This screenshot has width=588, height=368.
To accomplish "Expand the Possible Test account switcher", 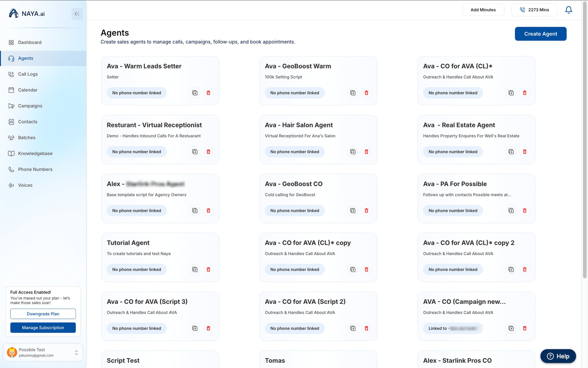I will (43, 352).
